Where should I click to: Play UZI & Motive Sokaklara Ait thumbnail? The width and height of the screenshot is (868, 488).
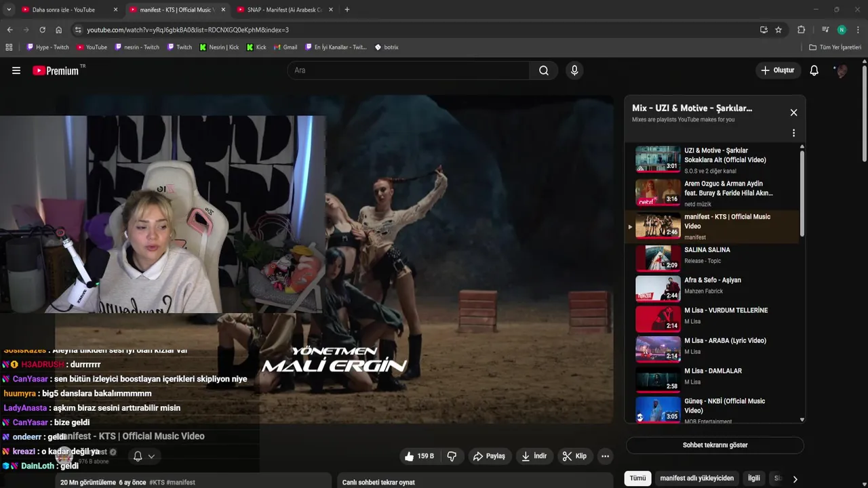[658, 159]
